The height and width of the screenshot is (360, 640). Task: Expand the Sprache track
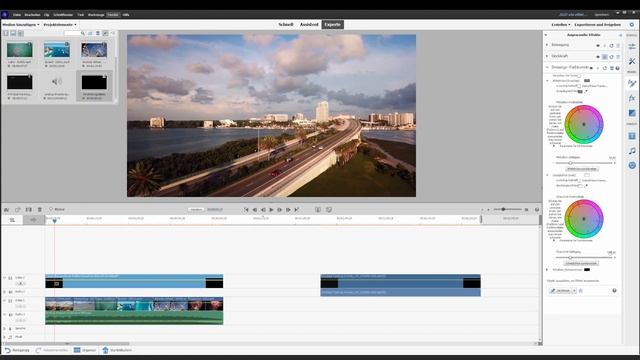(4, 328)
